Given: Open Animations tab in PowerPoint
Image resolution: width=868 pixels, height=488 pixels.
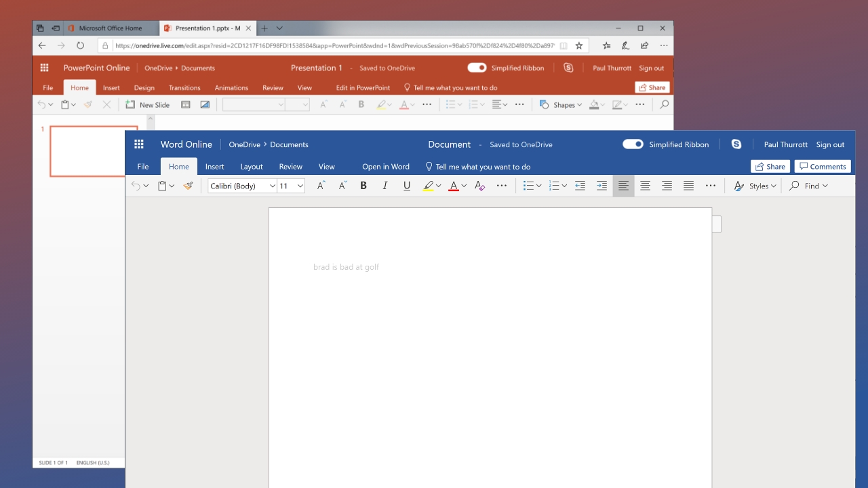Looking at the screenshot, I should [231, 87].
